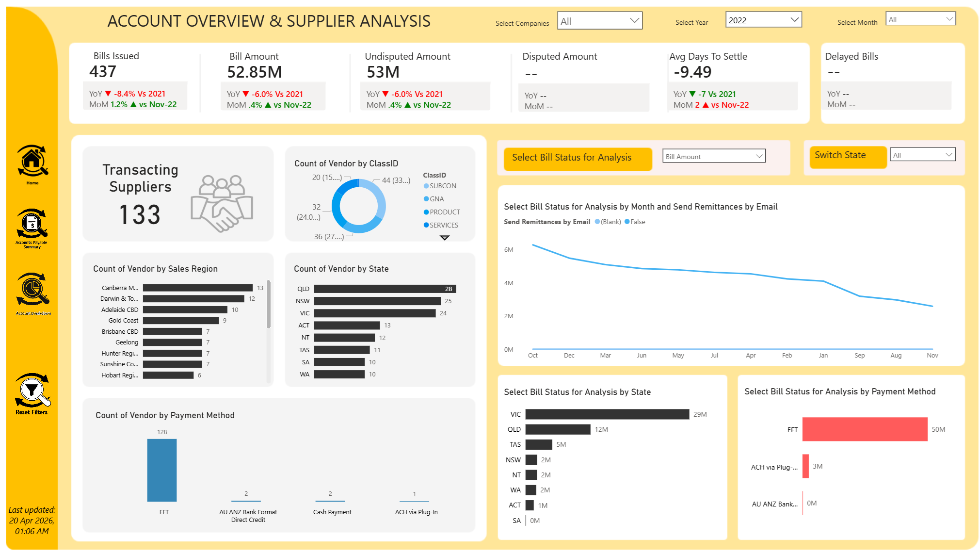Screen dimensions: 980x554
Task: Click the Bill Amount 52.85M value
Action: tap(255, 72)
